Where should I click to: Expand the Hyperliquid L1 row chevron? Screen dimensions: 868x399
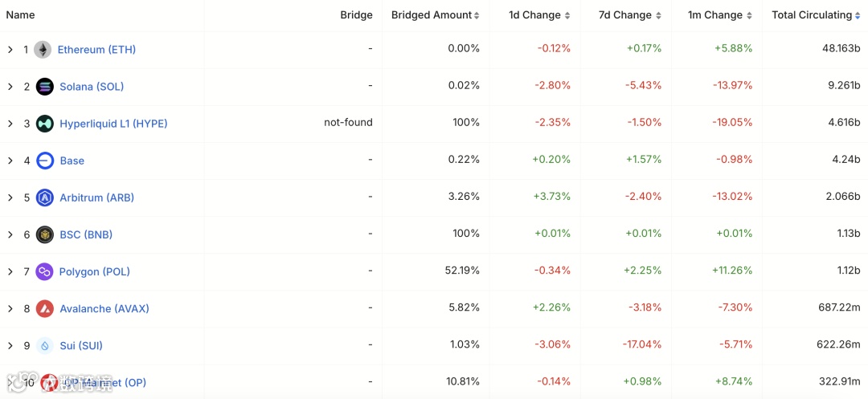pyautogui.click(x=10, y=124)
